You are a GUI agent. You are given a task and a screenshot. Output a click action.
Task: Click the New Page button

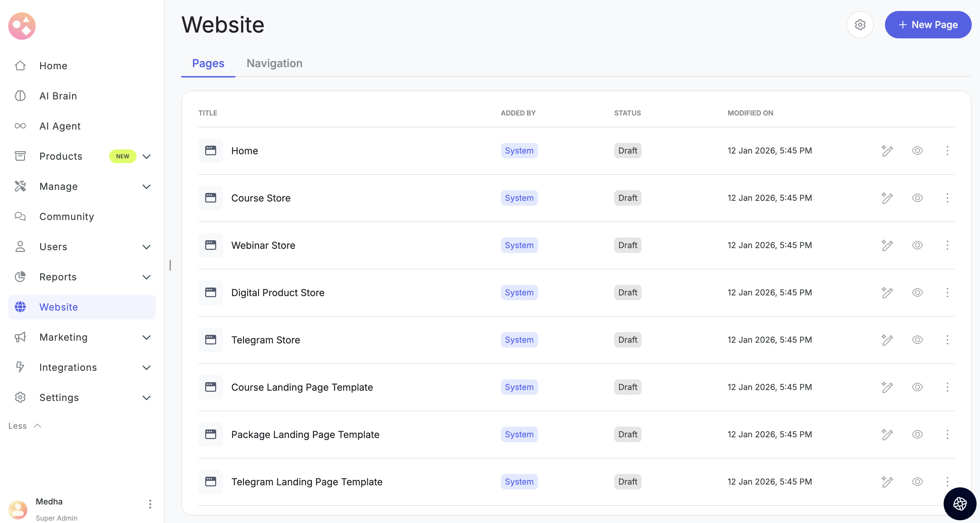point(928,25)
